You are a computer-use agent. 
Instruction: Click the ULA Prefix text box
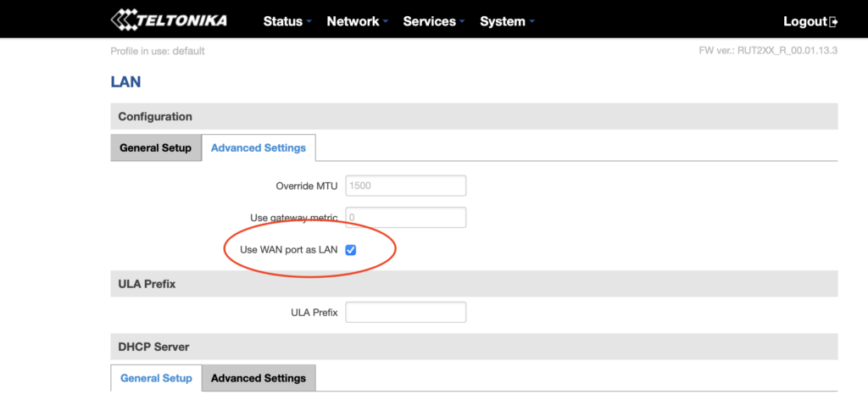point(405,312)
